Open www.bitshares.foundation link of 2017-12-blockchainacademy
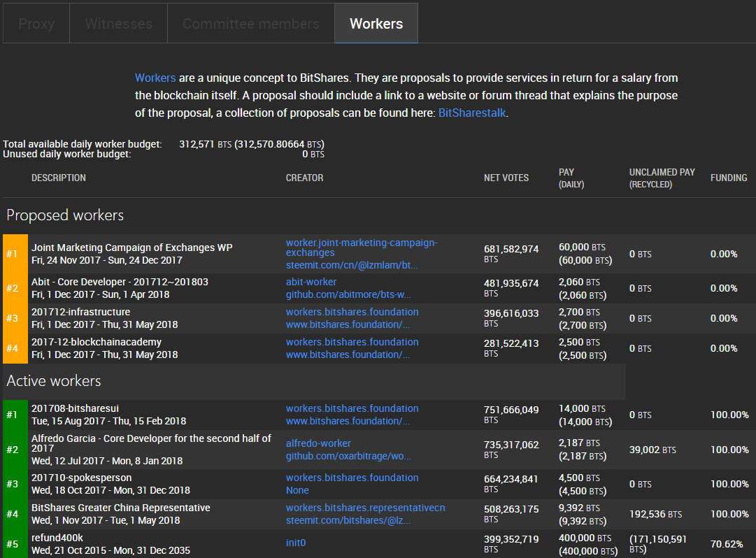756x558 pixels. [x=348, y=355]
